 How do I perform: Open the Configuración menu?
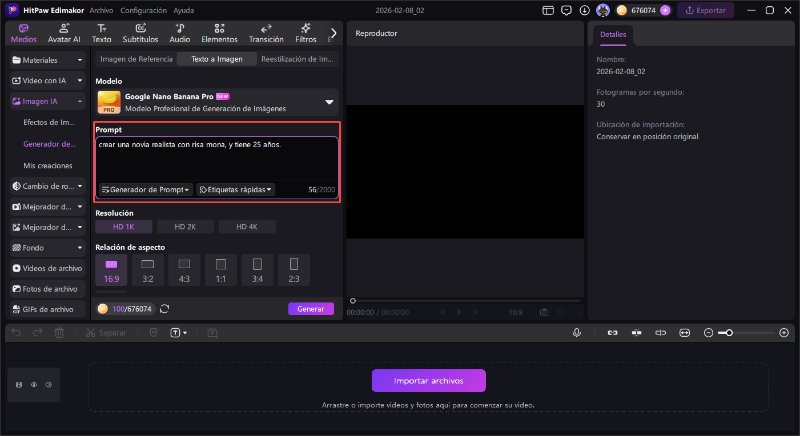(142, 10)
